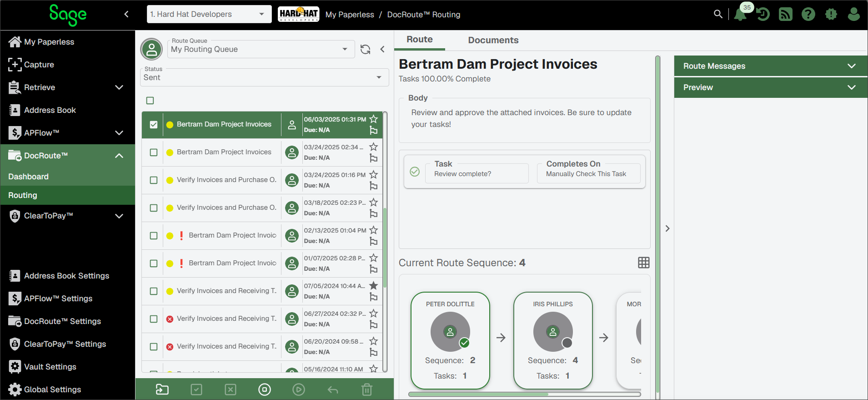Click the Review complete? task field
868x400 pixels.
[477, 173]
